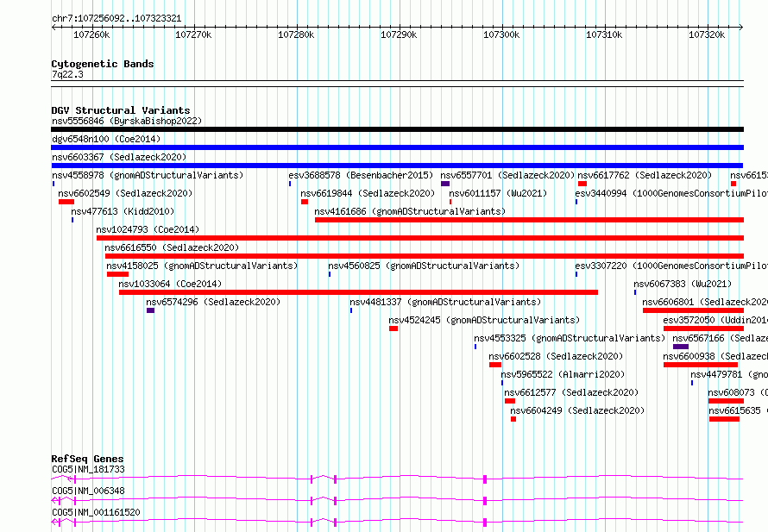Click the 107290k ruler position
The image size is (768, 532).
tap(399, 34)
